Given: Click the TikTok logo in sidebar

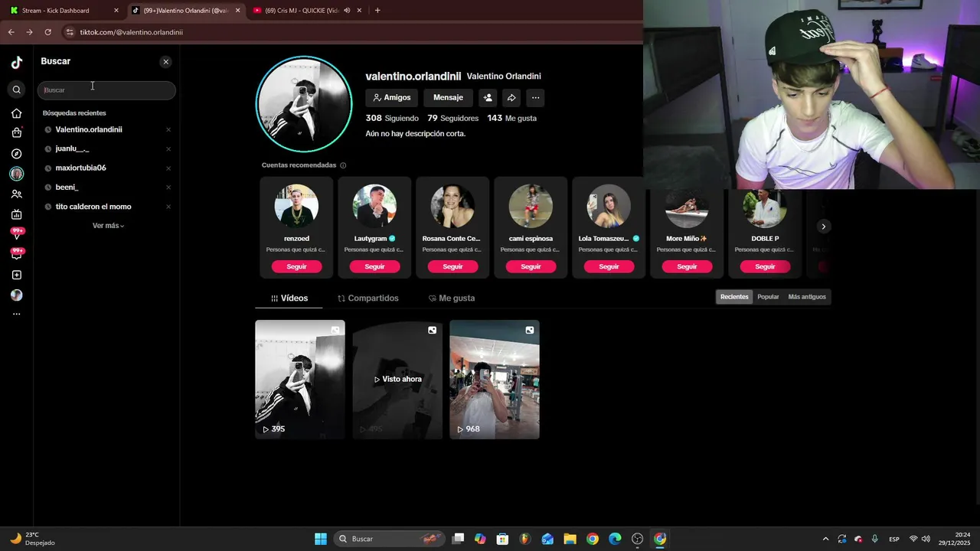Looking at the screenshot, I should tap(16, 63).
